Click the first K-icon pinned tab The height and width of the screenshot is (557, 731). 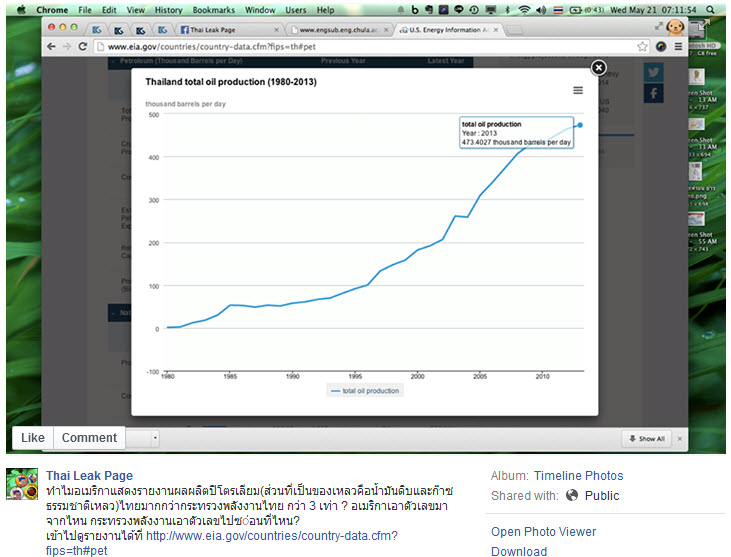(x=97, y=30)
